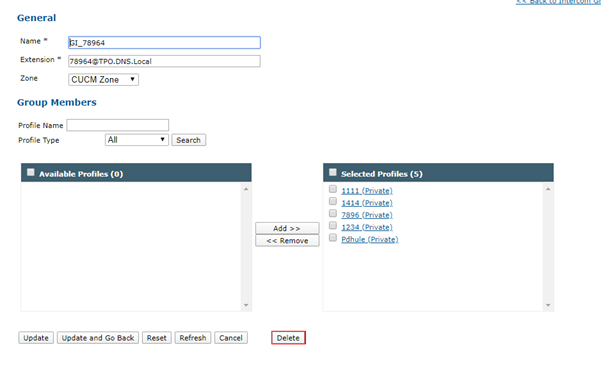Open the Profile Type All dropdown
The height and width of the screenshot is (368, 601).
(137, 140)
